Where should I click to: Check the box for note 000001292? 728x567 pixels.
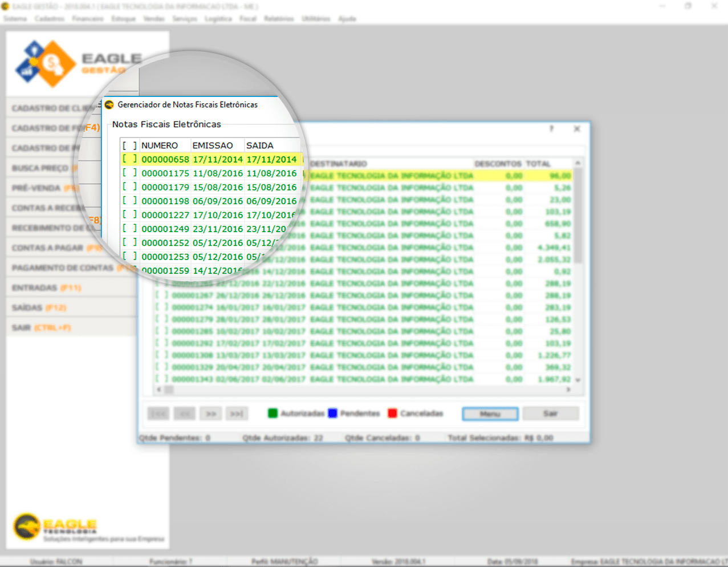pyautogui.click(x=162, y=343)
